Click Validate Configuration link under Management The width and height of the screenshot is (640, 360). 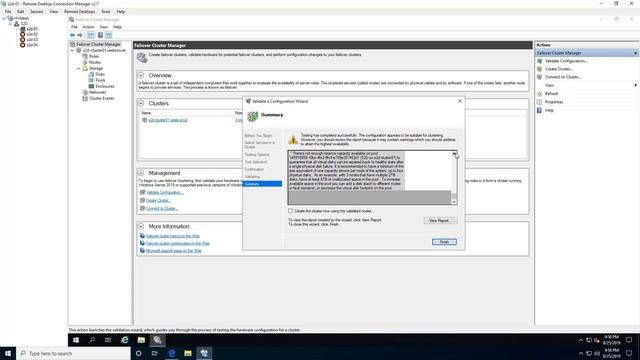(165, 192)
